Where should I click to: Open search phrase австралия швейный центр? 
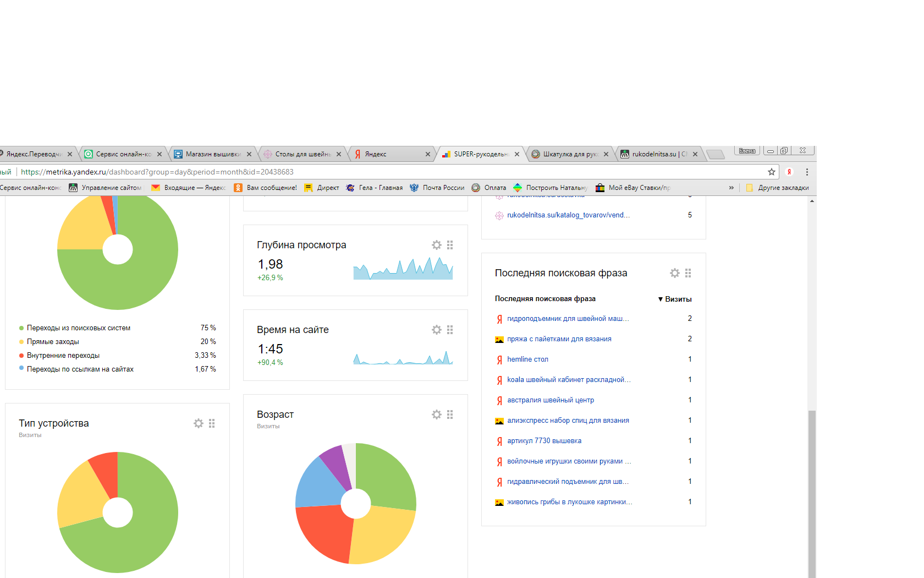(x=551, y=400)
